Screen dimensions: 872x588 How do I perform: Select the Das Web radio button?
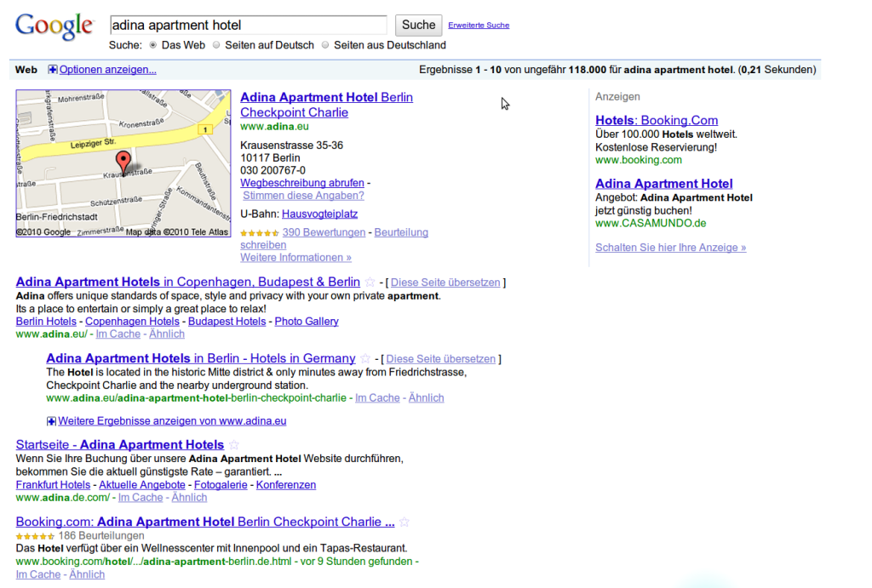pyautogui.click(x=153, y=45)
